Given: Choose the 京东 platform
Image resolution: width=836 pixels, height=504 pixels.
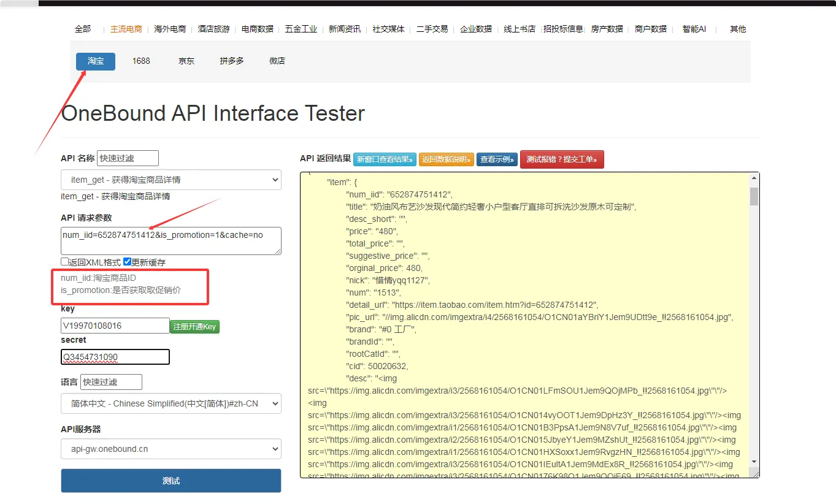Looking at the screenshot, I should (186, 61).
